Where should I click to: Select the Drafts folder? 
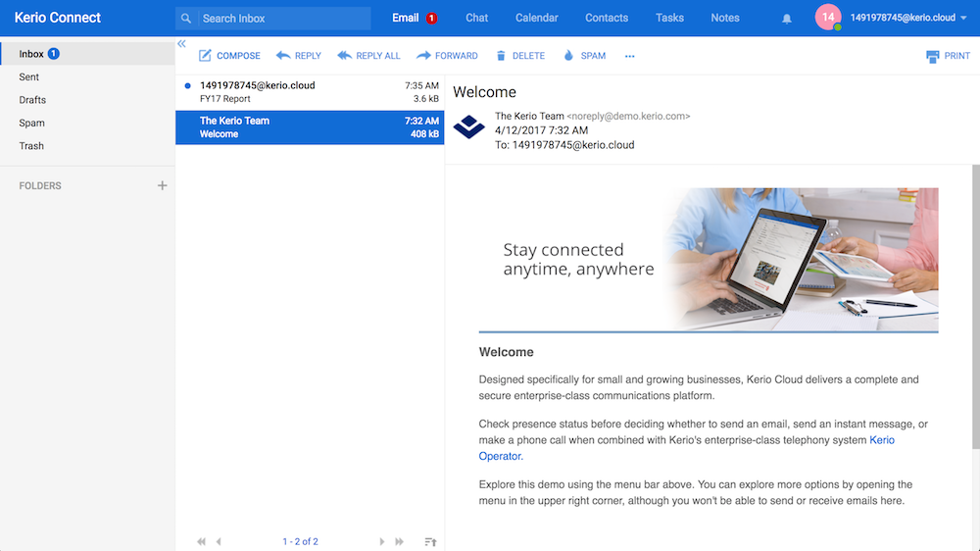[87, 100]
